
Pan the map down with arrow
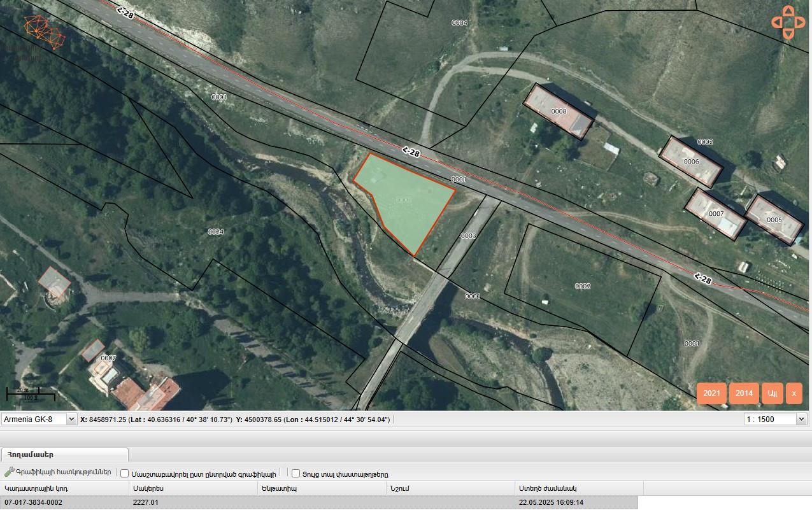click(788, 34)
